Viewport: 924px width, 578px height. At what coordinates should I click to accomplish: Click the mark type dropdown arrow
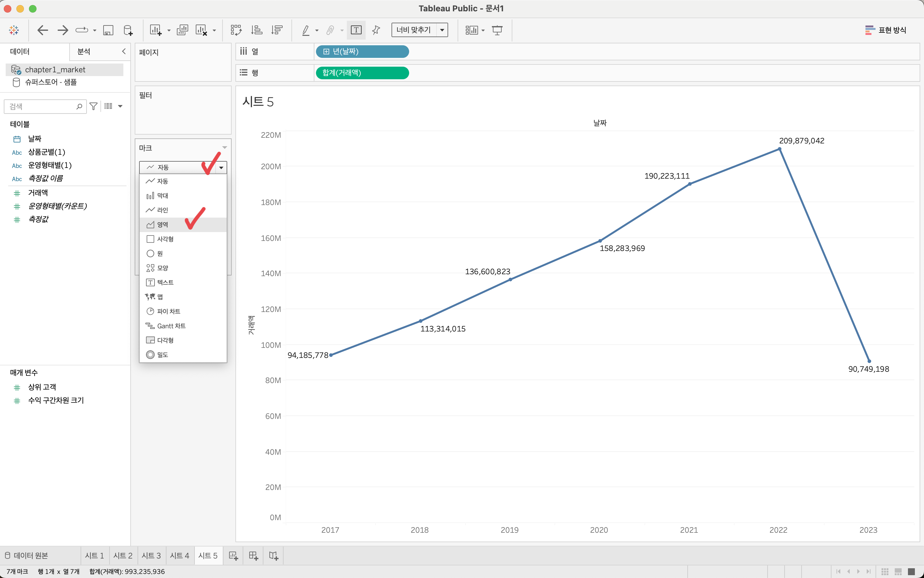[x=221, y=167]
